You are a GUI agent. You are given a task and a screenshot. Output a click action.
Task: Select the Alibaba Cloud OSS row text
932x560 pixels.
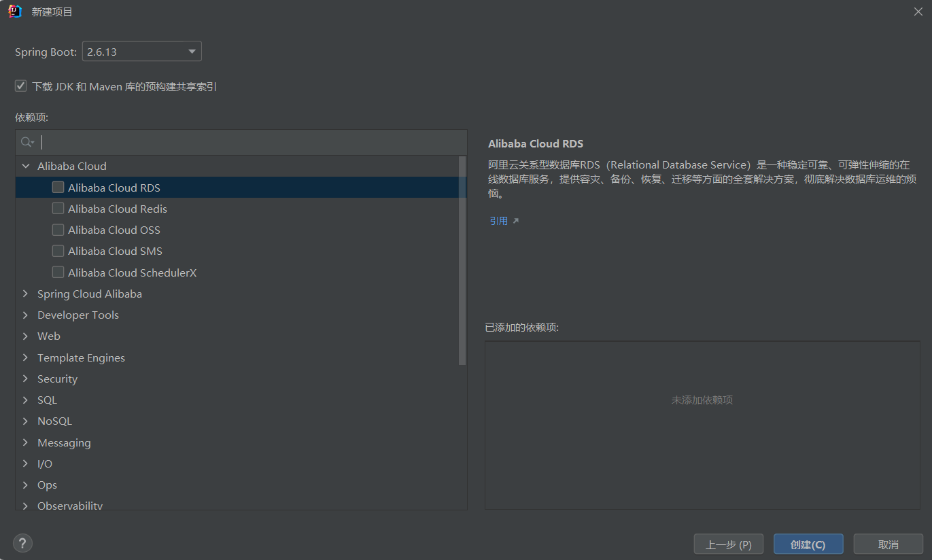click(114, 230)
